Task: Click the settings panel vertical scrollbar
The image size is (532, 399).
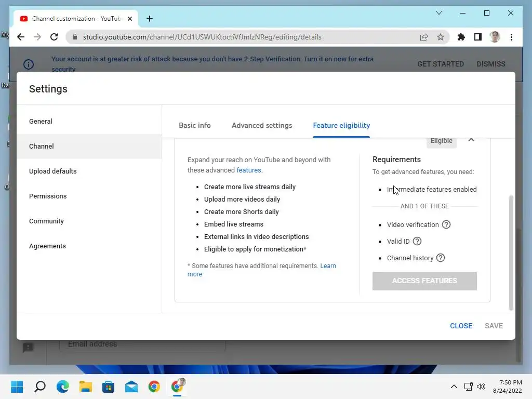Action: (511, 252)
